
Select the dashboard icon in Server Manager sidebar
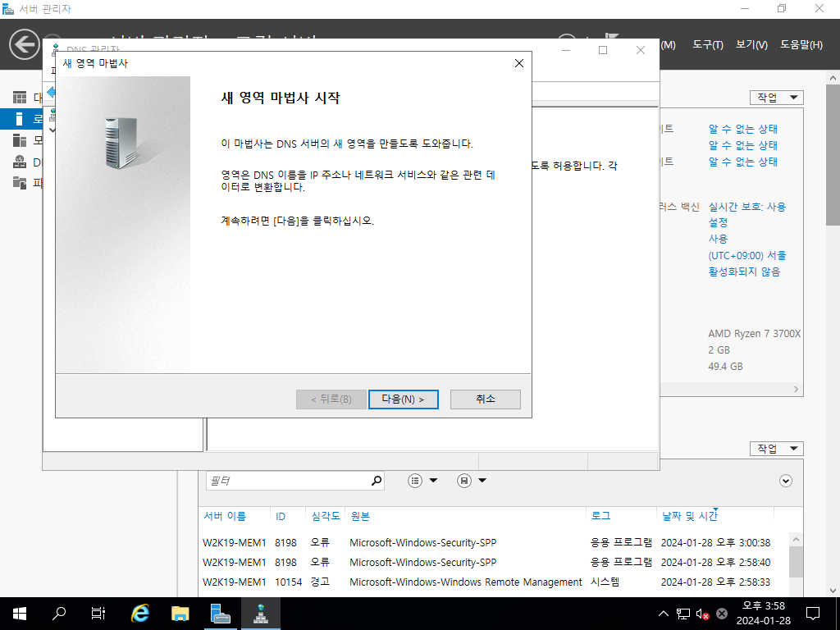pyautogui.click(x=20, y=98)
